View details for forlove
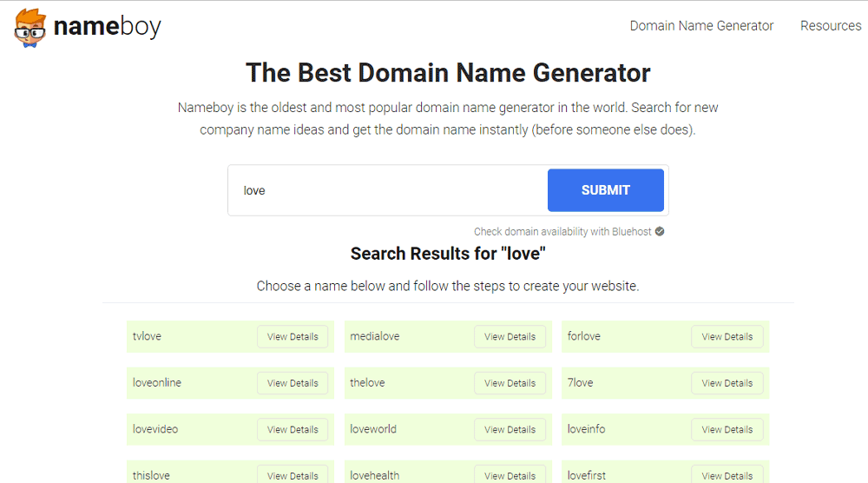 point(727,337)
